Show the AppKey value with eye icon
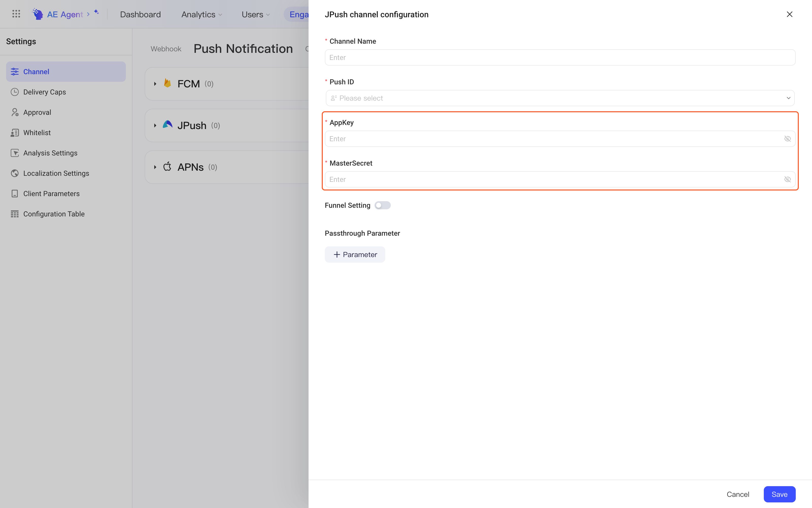This screenshot has height=508, width=812. pos(787,139)
